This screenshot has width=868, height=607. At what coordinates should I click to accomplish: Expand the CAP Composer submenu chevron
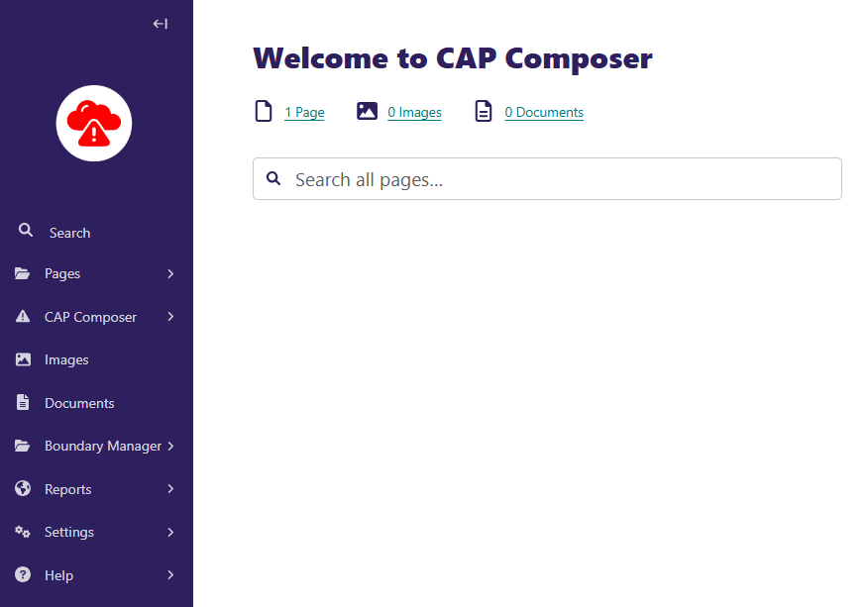click(170, 317)
